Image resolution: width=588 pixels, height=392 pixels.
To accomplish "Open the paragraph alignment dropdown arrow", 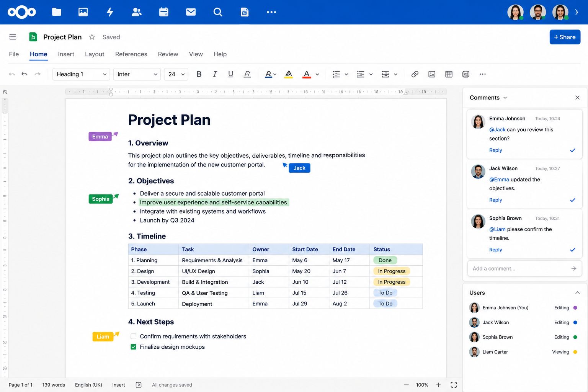I will tap(396, 74).
